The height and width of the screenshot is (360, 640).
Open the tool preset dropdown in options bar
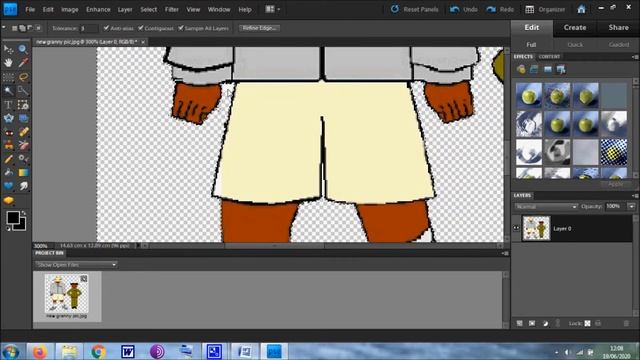(4, 28)
